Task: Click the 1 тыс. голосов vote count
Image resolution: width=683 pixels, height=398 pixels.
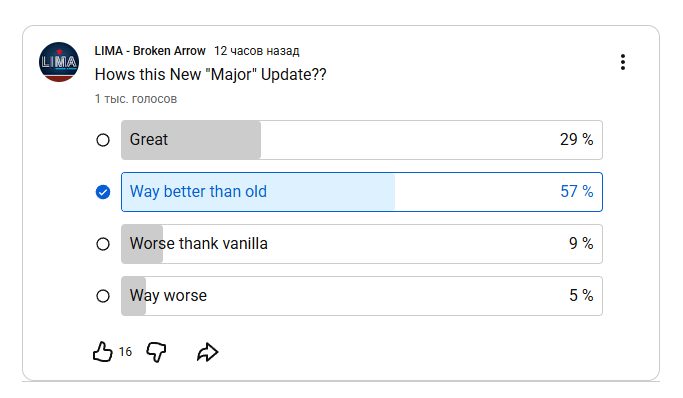Action: pos(136,99)
